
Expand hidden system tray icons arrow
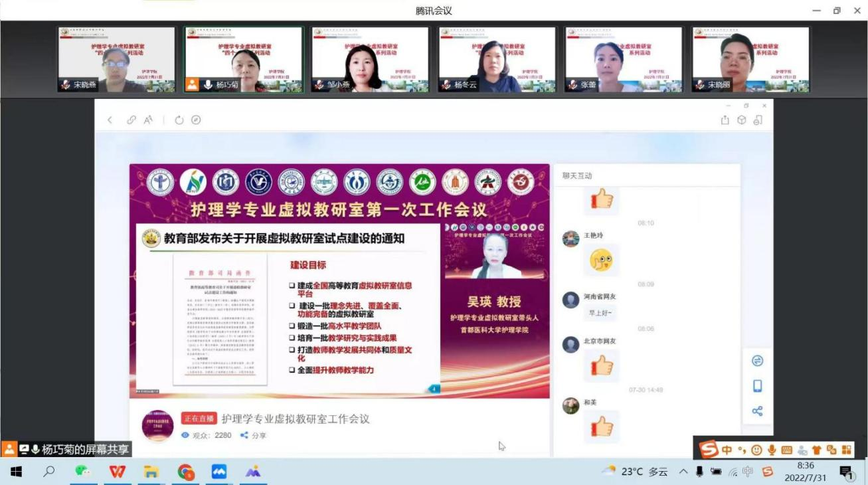point(683,472)
